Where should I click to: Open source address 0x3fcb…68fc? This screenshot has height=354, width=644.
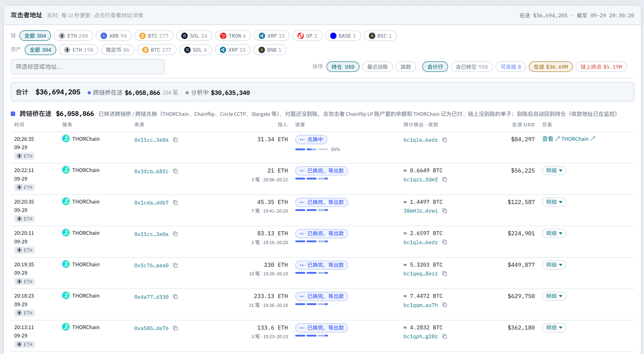tap(151, 171)
